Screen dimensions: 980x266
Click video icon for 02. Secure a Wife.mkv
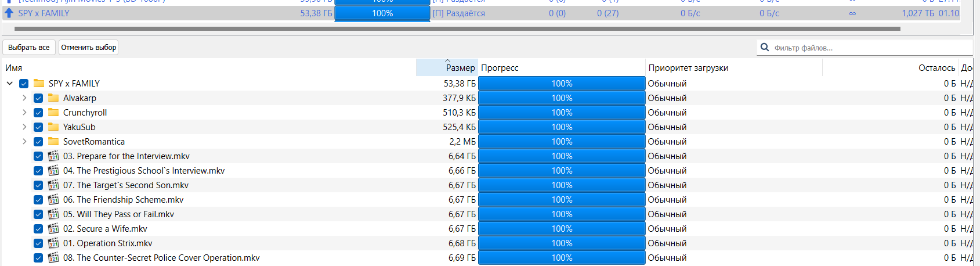point(53,229)
